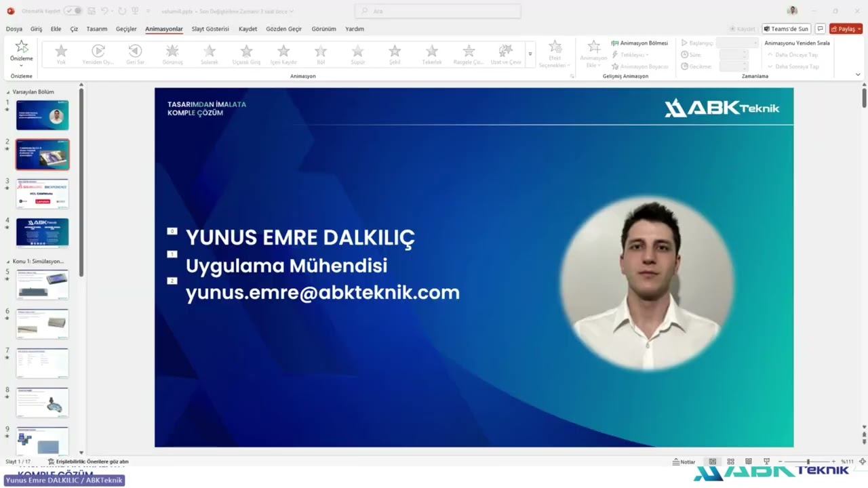
Task: Apply the İçeri Kaydır animation
Action: coord(283,54)
